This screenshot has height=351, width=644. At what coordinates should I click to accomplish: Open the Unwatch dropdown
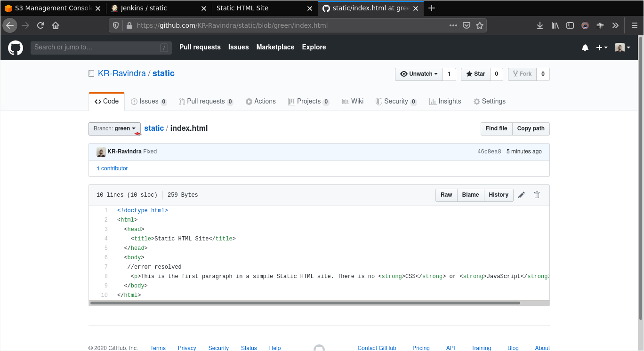pos(419,74)
